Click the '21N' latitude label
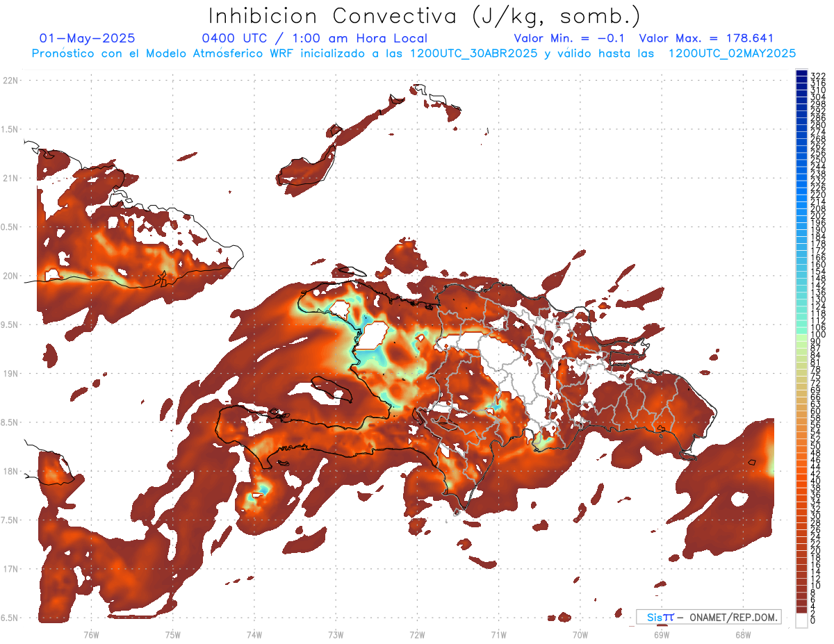Image resolution: width=834 pixels, height=644 pixels. click(x=11, y=179)
